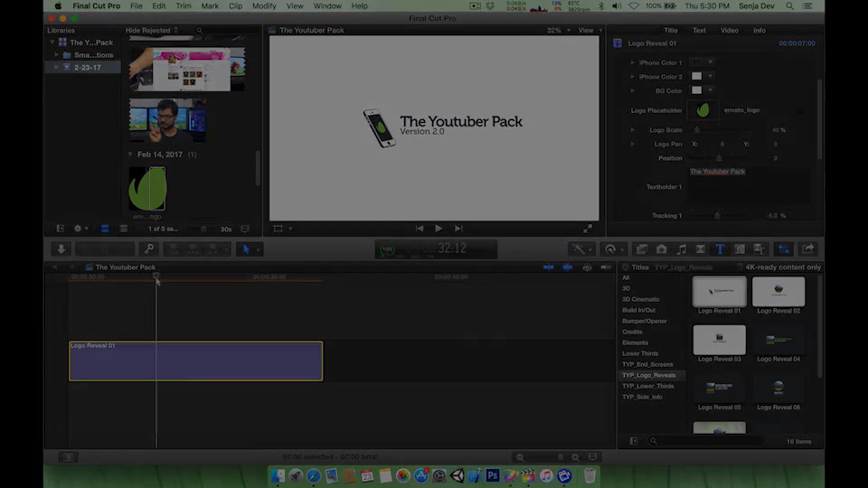Viewport: 868px width, 488px height.
Task: Open the Trim menu
Action: [x=184, y=6]
